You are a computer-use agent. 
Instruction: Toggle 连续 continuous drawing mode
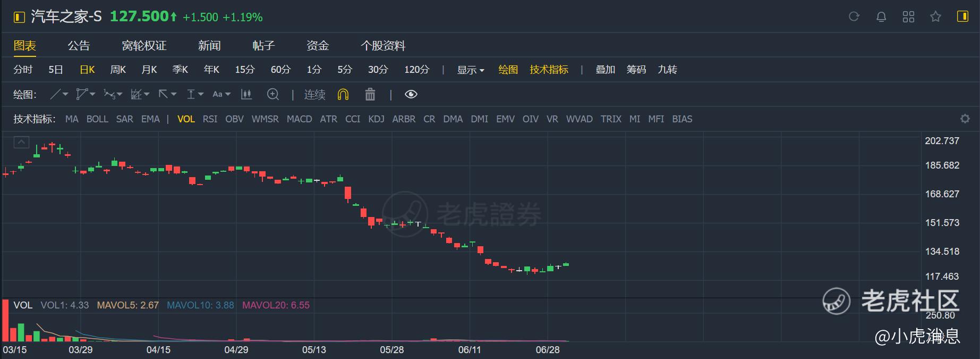(314, 95)
